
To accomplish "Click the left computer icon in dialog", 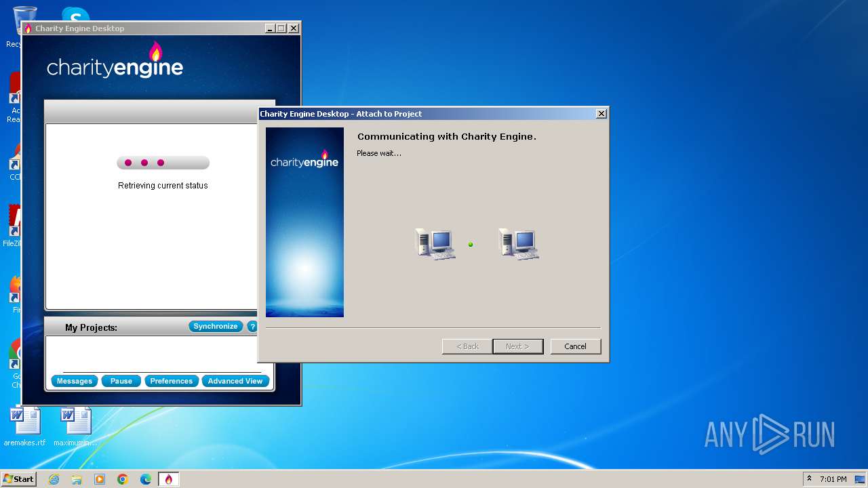I will [x=435, y=244].
